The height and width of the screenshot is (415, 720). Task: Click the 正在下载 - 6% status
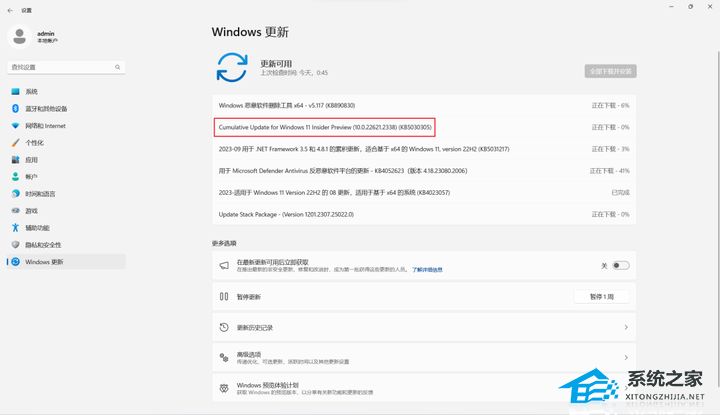(x=610, y=105)
